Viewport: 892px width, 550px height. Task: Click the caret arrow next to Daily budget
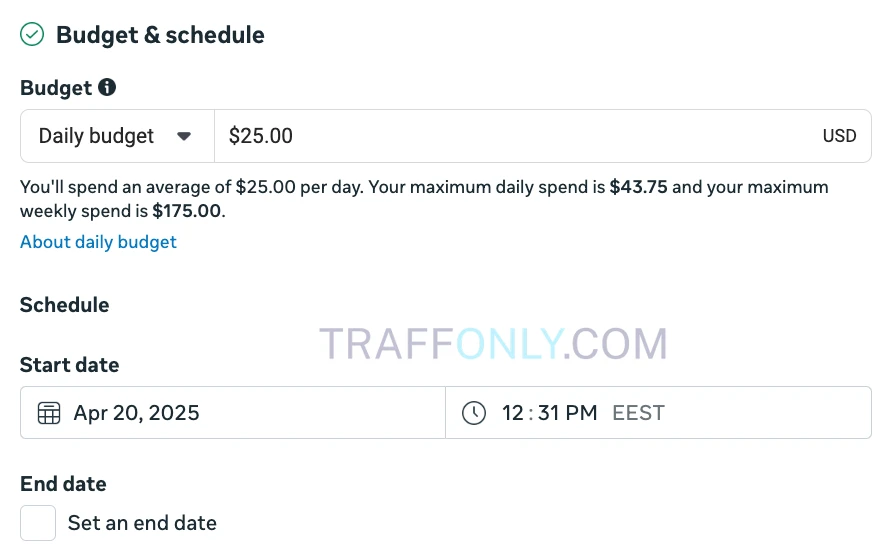[184, 136]
